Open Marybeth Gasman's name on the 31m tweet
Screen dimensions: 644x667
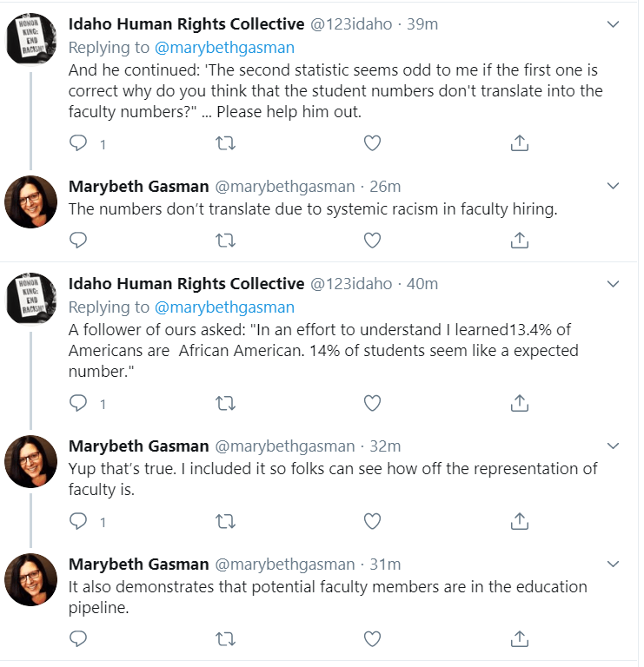point(138,565)
